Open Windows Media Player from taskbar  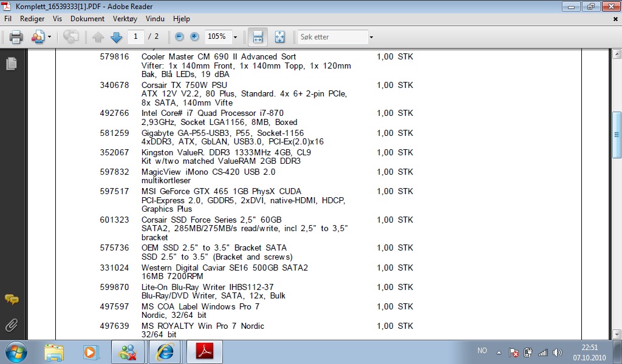[x=90, y=352]
